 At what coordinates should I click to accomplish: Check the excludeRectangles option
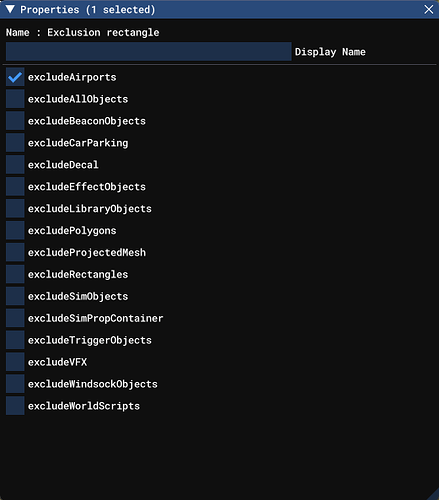15,274
